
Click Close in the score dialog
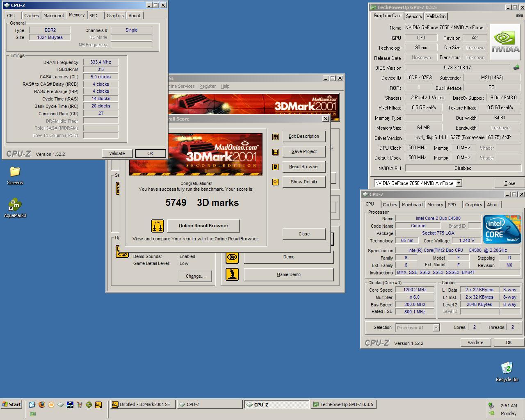point(304,234)
